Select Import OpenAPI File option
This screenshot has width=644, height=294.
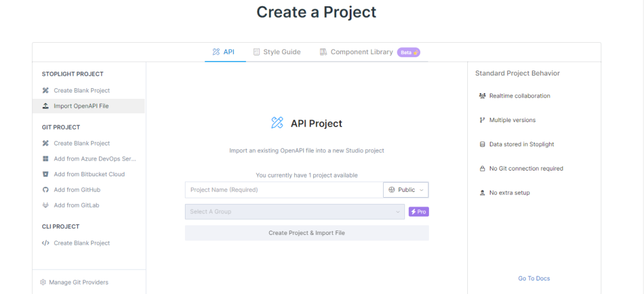[88, 106]
